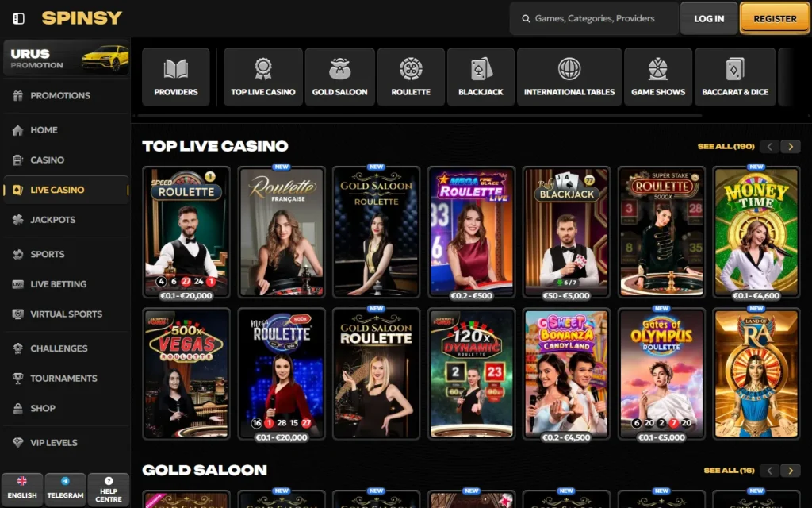
Task: Select the Baccarat & Dice category icon
Action: (x=735, y=68)
